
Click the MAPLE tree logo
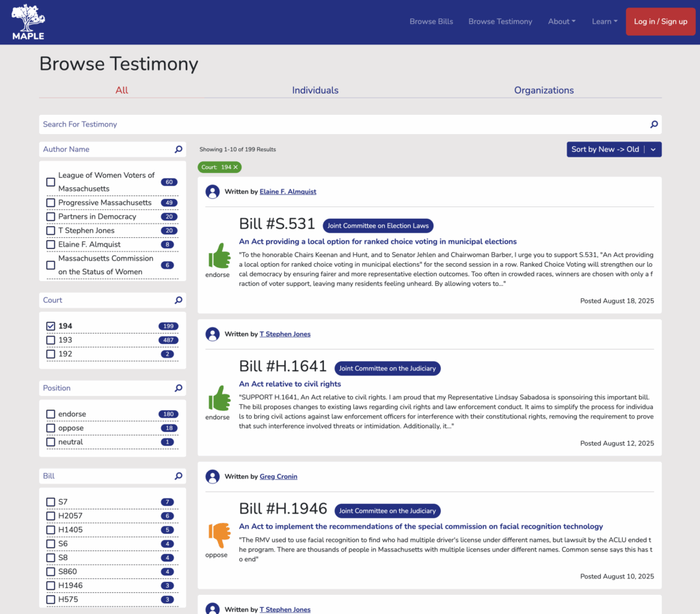tap(28, 22)
